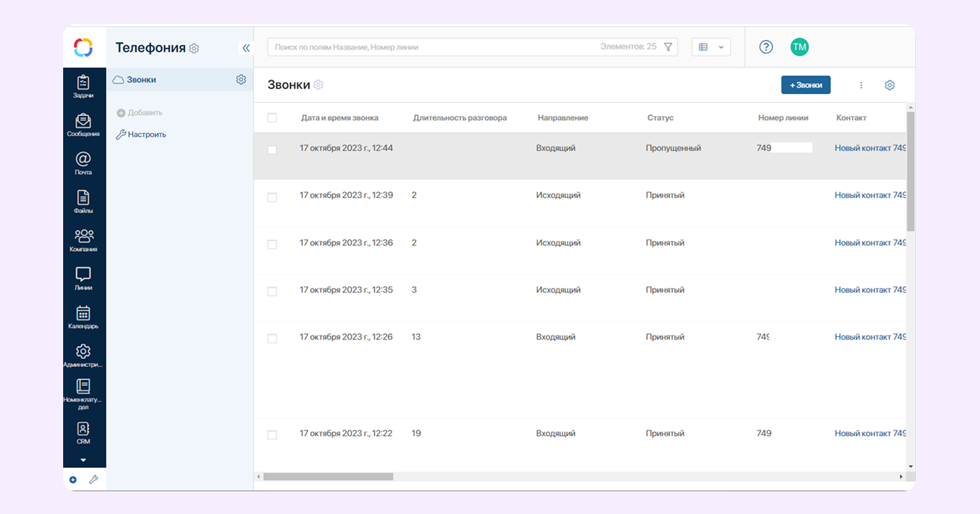Select checkbox for the 12:26 call

point(272,338)
